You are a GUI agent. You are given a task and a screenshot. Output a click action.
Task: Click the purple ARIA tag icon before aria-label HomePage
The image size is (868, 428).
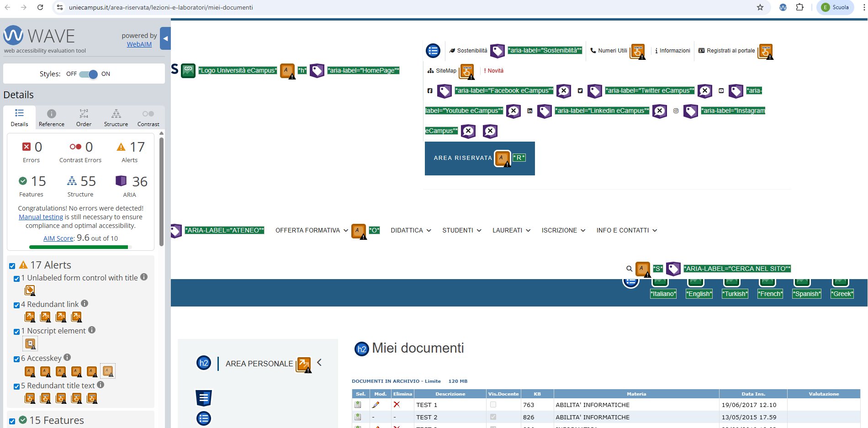[317, 70]
